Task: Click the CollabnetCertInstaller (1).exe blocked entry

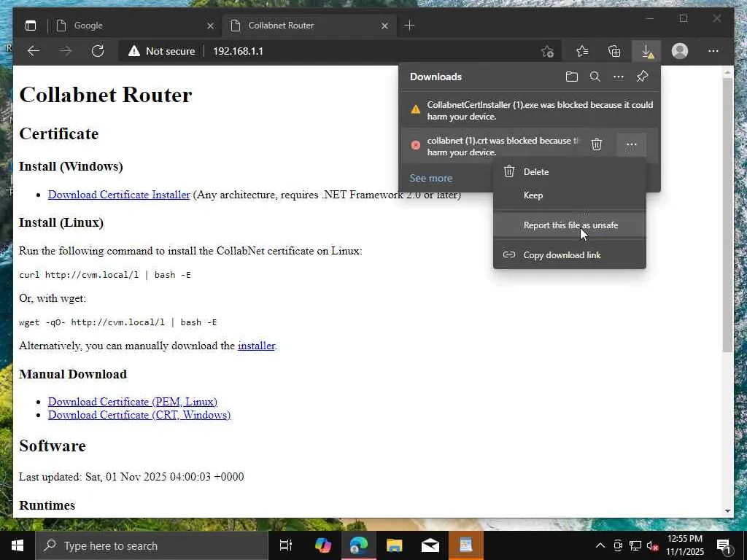Action: tap(530, 111)
